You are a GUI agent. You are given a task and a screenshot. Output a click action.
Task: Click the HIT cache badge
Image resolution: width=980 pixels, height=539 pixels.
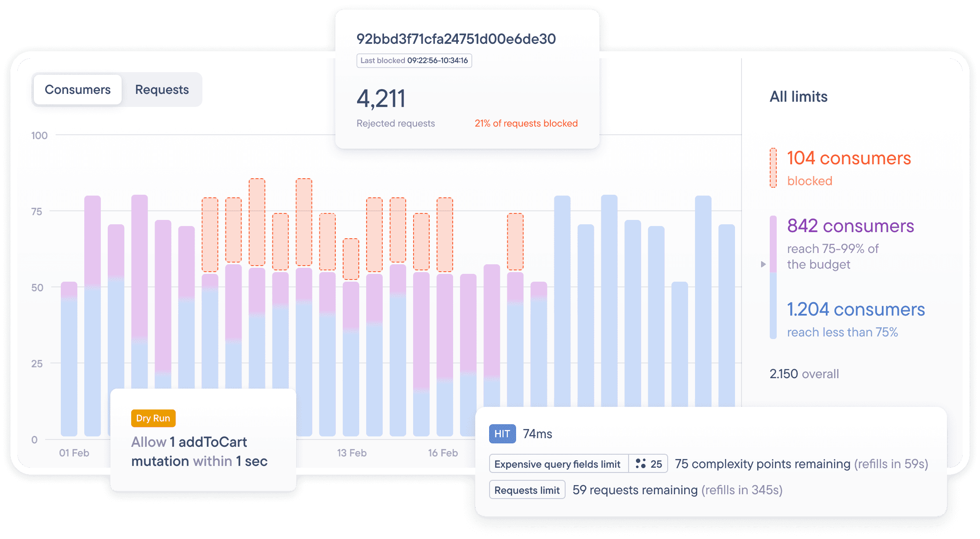point(502,434)
